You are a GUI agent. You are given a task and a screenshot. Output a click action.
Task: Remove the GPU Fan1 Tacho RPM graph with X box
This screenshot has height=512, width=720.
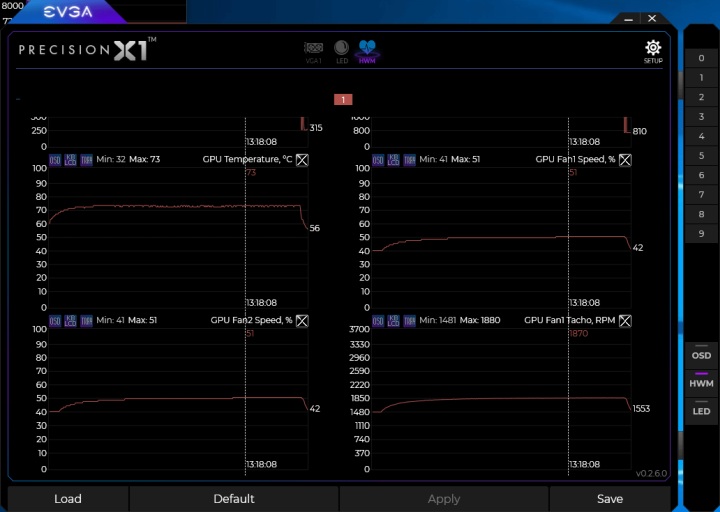[x=625, y=321]
